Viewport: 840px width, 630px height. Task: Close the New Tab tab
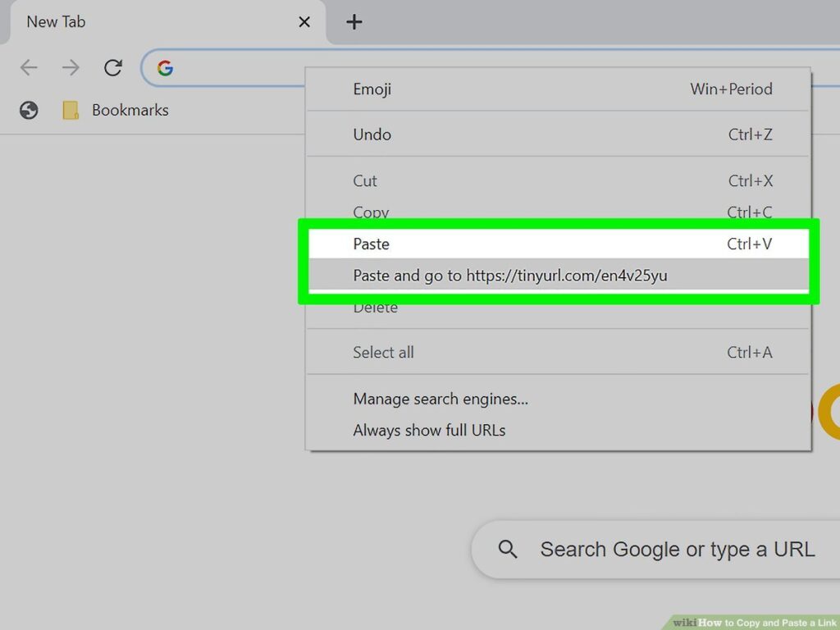pos(304,22)
